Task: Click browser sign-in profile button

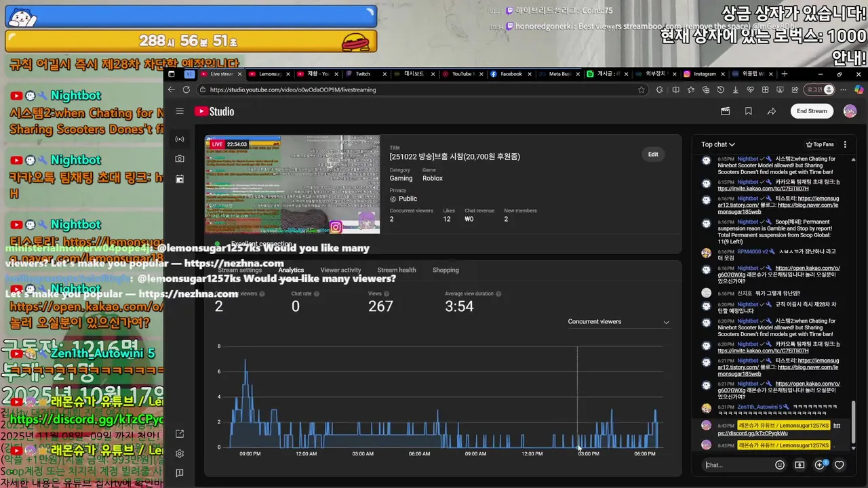Action: tap(819, 89)
